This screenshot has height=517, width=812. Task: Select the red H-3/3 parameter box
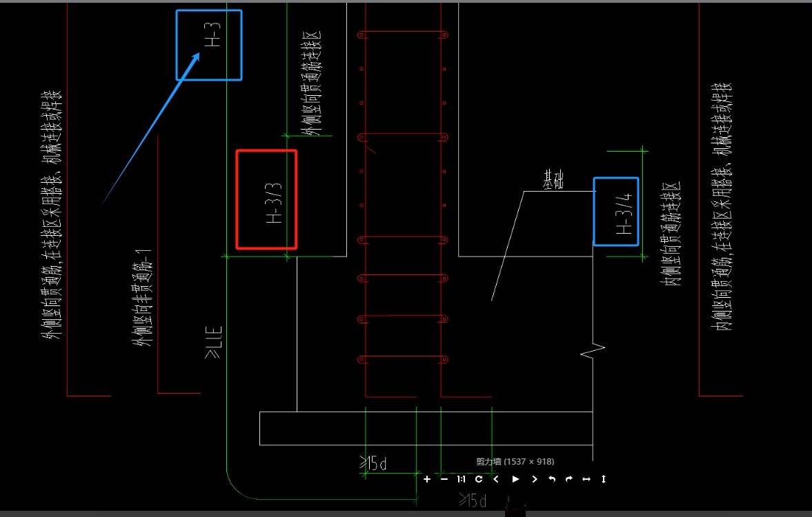pyautogui.click(x=267, y=200)
